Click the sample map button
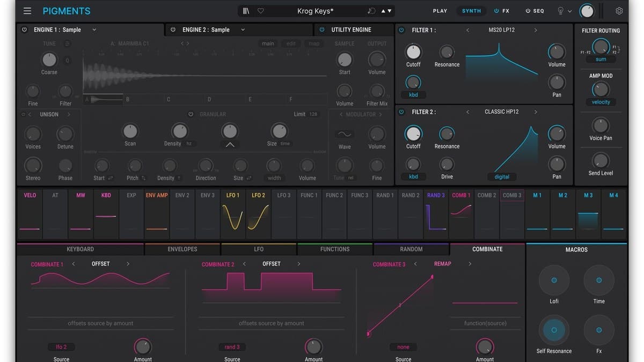644x362 pixels. tap(313, 43)
